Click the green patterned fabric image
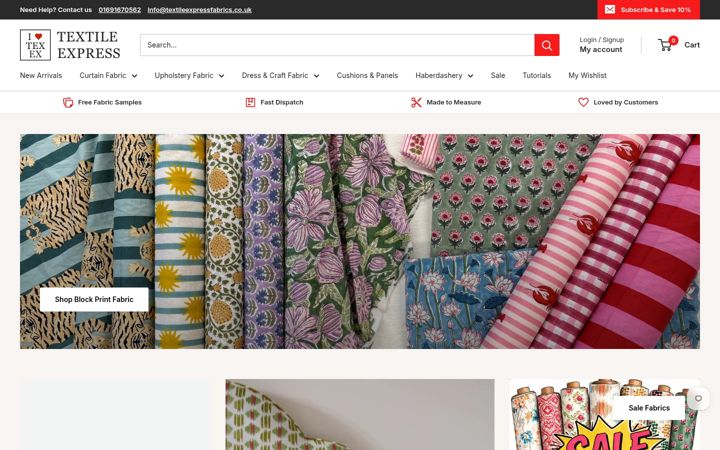This screenshot has height=450, width=720. pyautogui.click(x=360, y=415)
